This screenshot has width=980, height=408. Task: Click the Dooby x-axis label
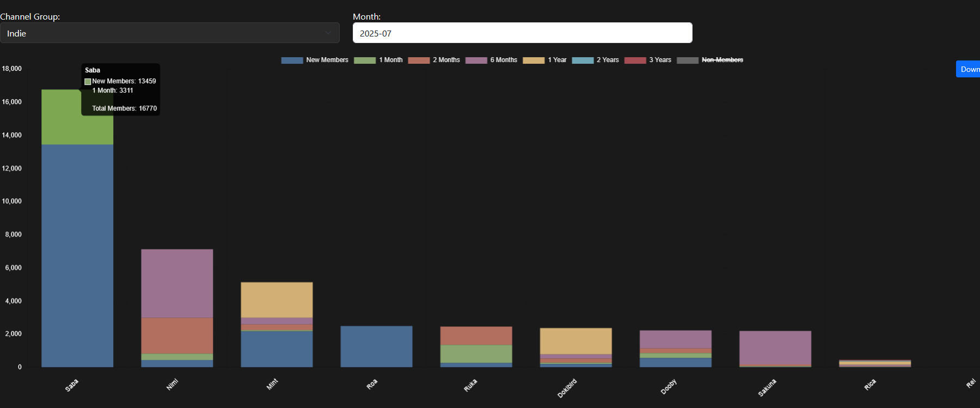(x=669, y=386)
